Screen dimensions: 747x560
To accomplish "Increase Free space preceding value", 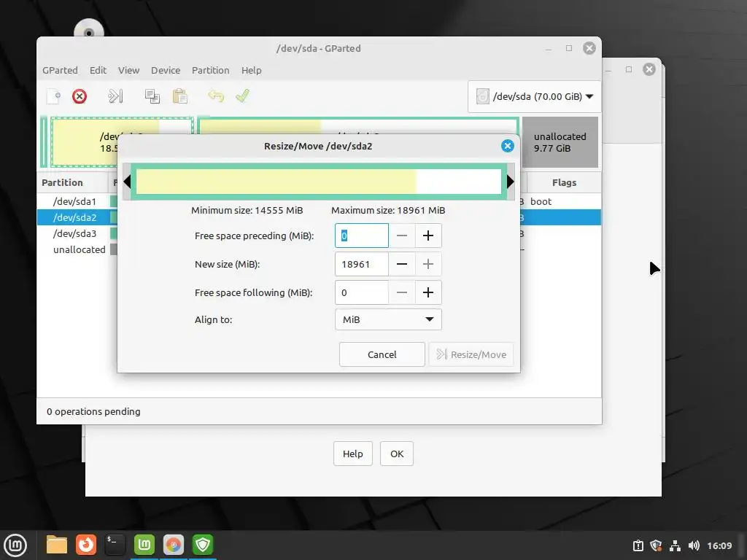I will pyautogui.click(x=428, y=236).
